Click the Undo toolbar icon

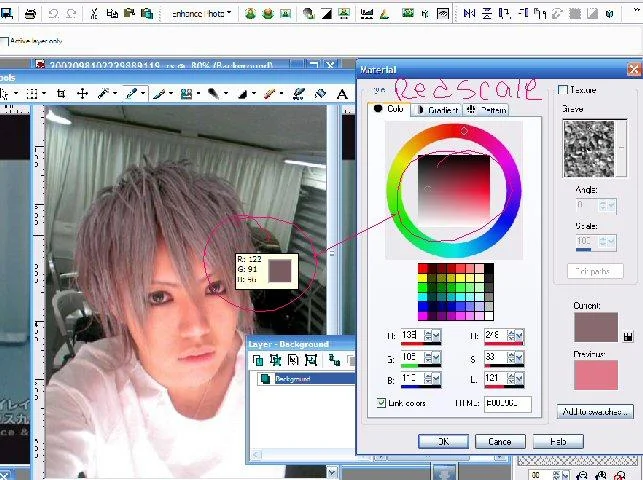click(53, 14)
